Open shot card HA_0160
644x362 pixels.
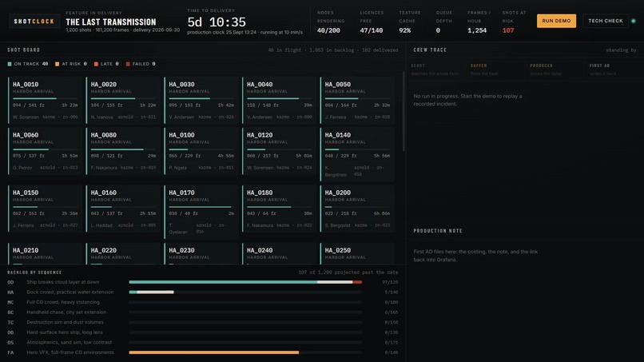(123, 209)
